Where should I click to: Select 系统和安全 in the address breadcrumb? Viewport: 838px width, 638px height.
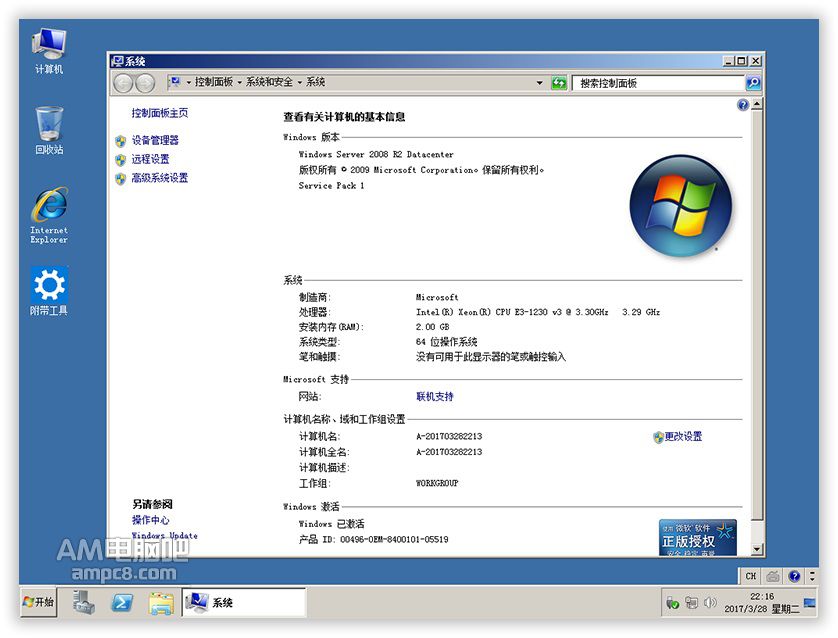point(269,82)
